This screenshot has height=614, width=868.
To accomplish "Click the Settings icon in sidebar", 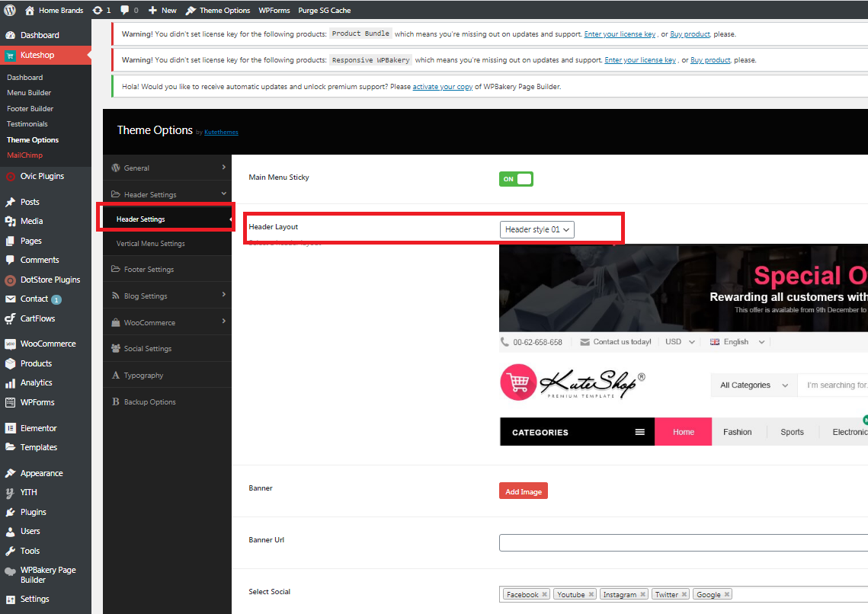I will pyautogui.click(x=10, y=599).
